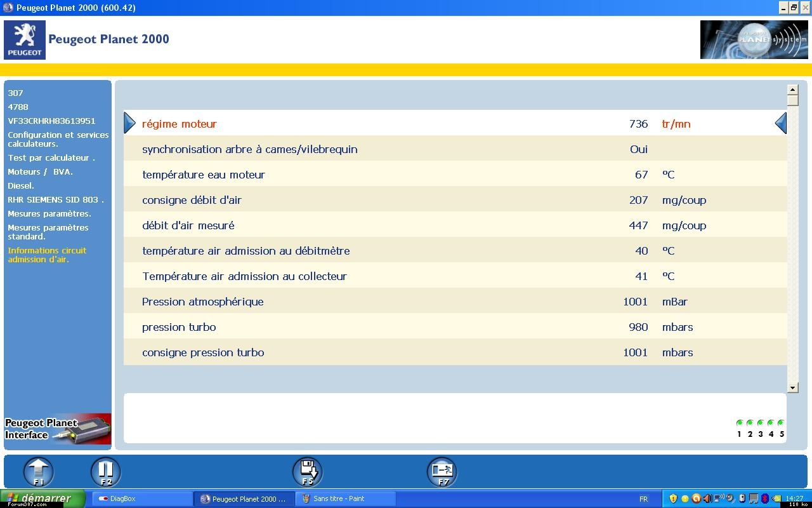The height and width of the screenshot is (508, 812).
Task: Open the wireless network tray icon
Action: coord(719,498)
